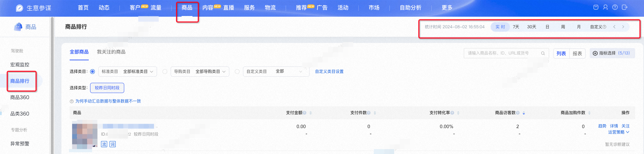Click the 自定义类目设置 link
Screen dimensions: 644x154
coord(329,72)
